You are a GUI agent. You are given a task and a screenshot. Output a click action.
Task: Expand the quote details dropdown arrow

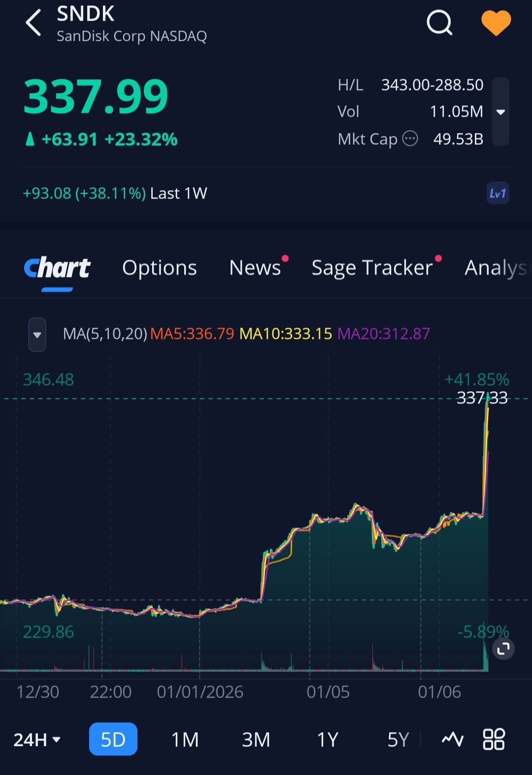pos(500,112)
